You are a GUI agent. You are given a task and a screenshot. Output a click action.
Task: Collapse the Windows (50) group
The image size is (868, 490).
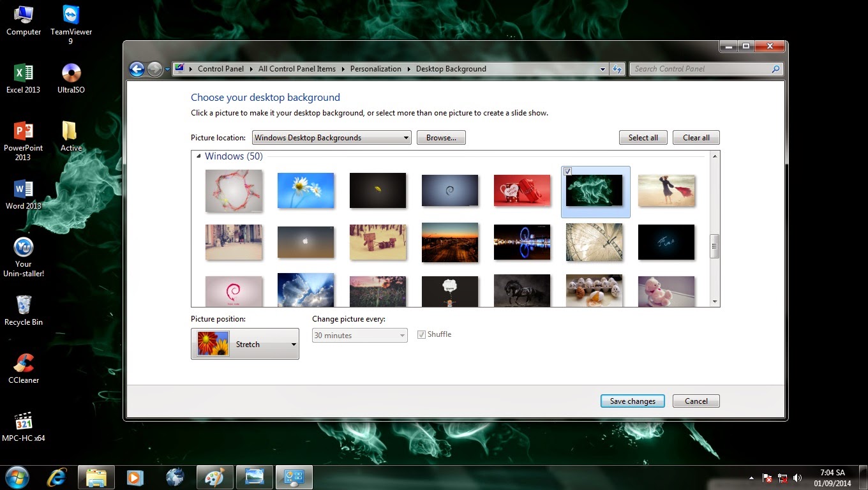coord(198,156)
